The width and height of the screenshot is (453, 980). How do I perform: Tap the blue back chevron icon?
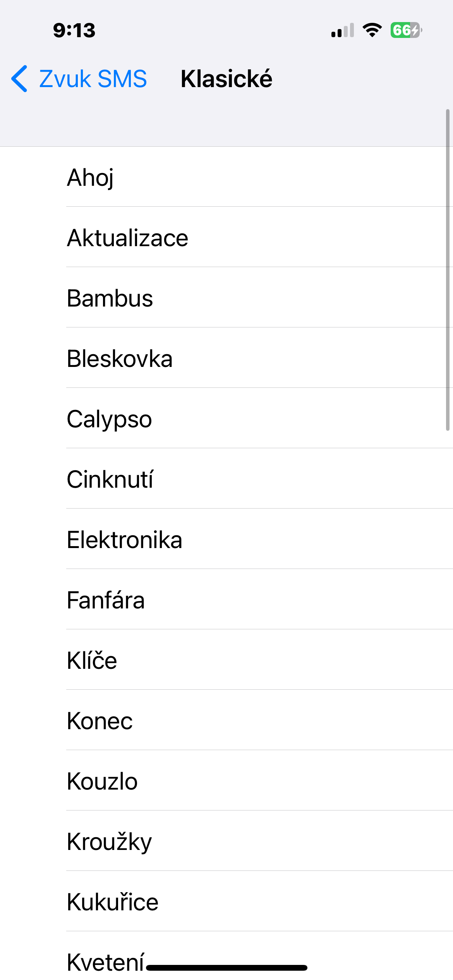tap(19, 79)
